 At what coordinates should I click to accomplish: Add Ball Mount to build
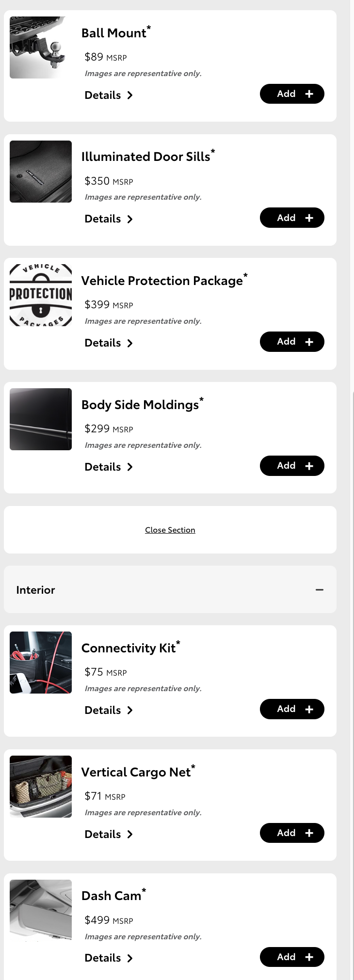tap(292, 94)
